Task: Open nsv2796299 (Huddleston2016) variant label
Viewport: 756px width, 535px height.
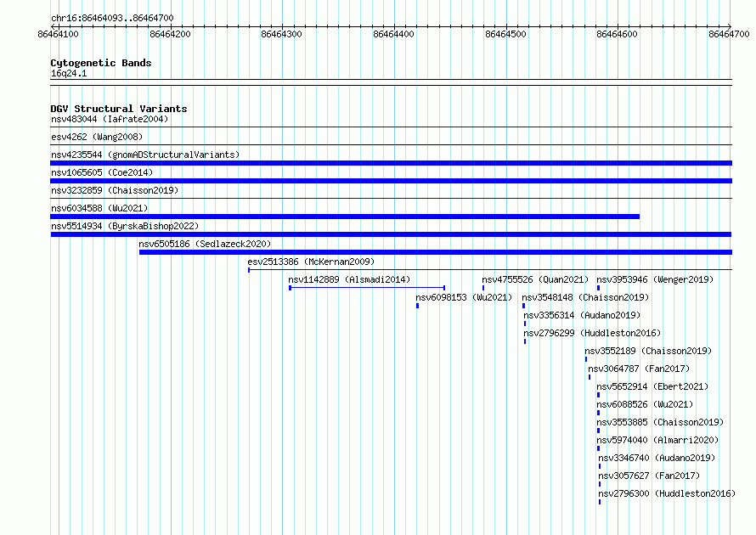Action: 592,333
